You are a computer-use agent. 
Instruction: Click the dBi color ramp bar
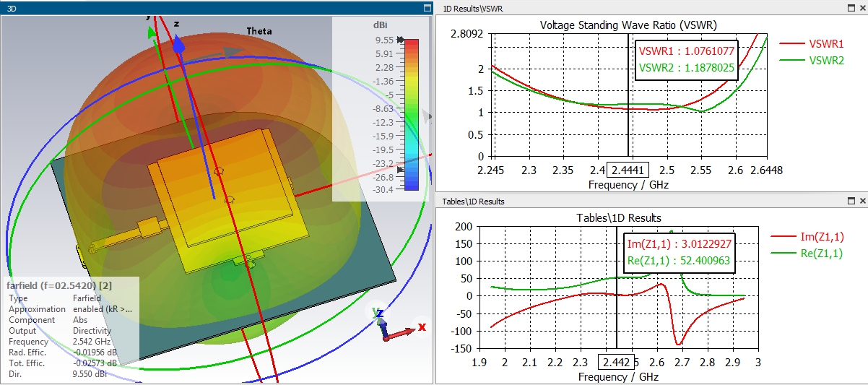pos(412,114)
